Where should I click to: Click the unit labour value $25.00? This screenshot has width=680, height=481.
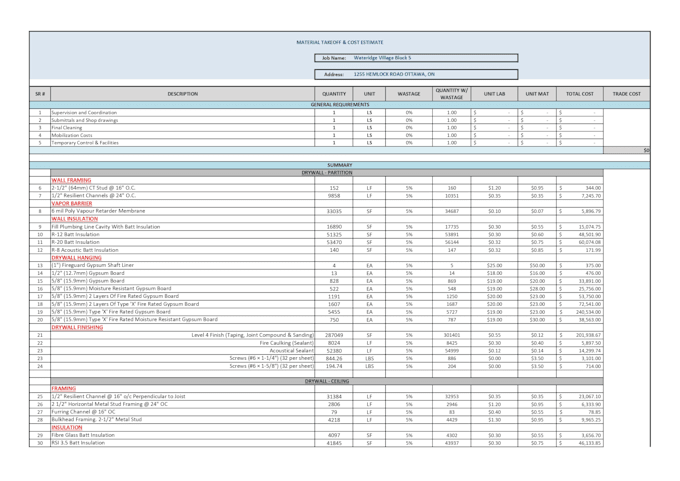494,265
